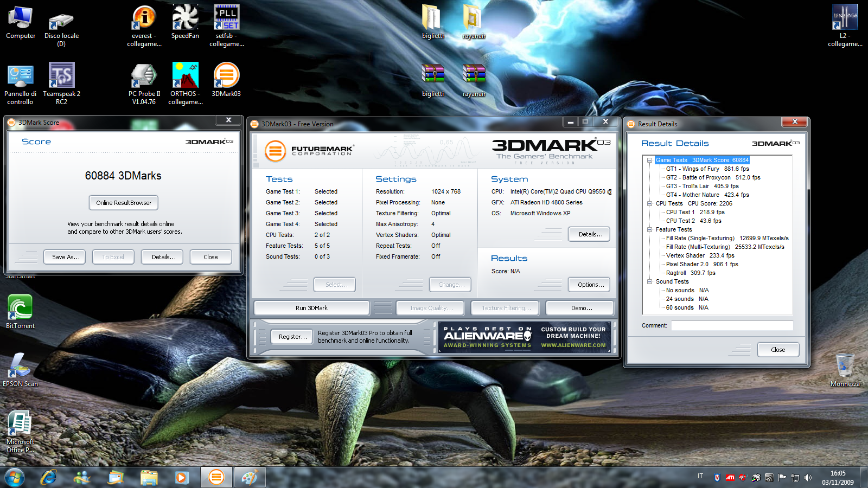The width and height of the screenshot is (868, 488).
Task: Select Fill Rate (Multi-Texturing) row
Action: (725, 247)
